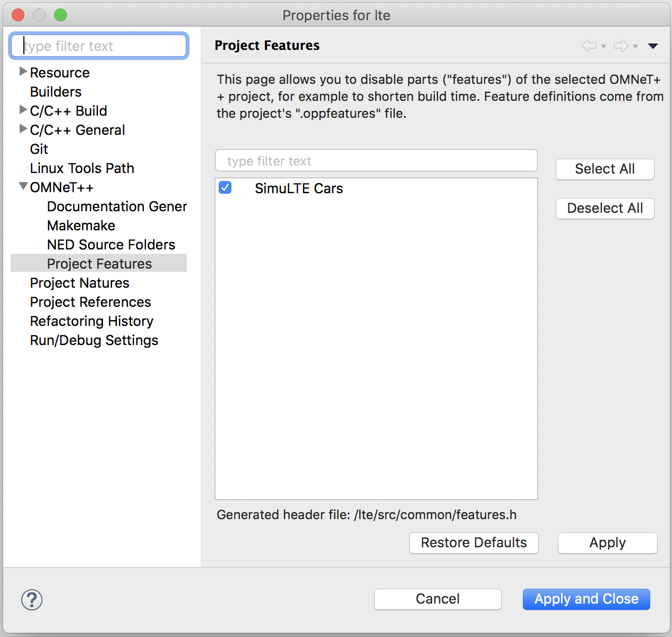Click the Restore Defaults button
The image size is (672, 637).
473,543
